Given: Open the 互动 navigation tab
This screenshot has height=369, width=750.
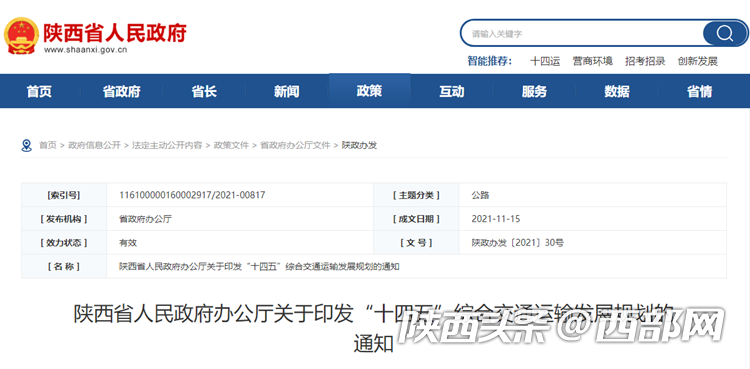Looking at the screenshot, I should coord(452,91).
